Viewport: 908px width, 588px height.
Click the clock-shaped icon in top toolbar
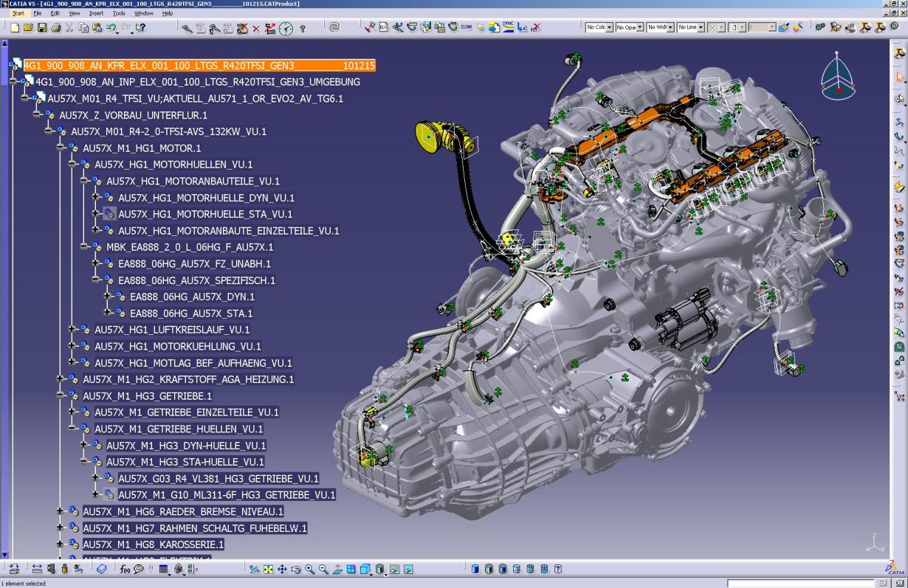pos(286,28)
